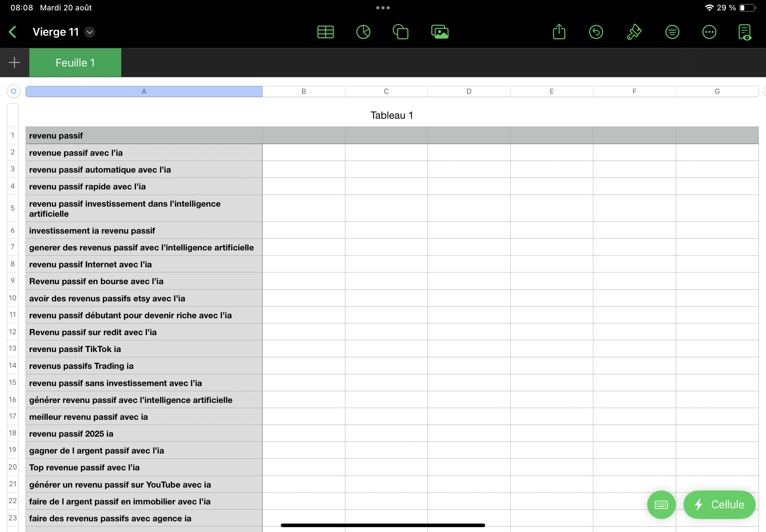
Task: Tap the Share export icon
Action: [559, 32]
